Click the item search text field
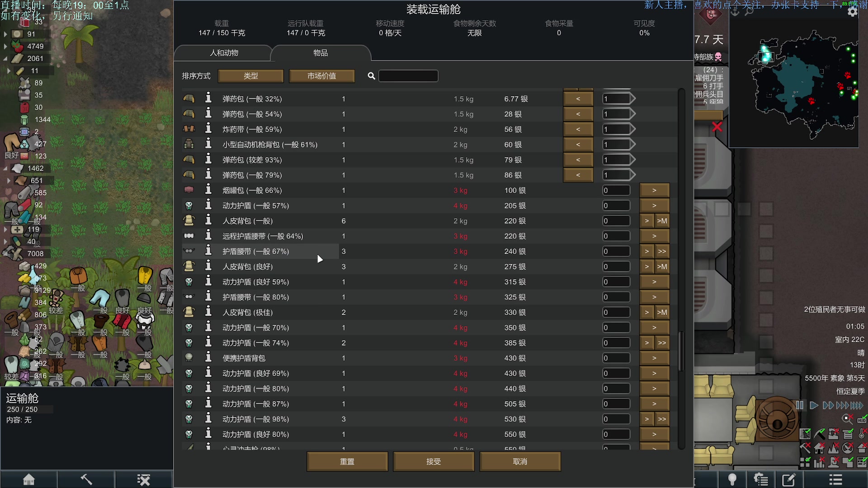Image resolution: width=868 pixels, height=488 pixels. click(408, 76)
